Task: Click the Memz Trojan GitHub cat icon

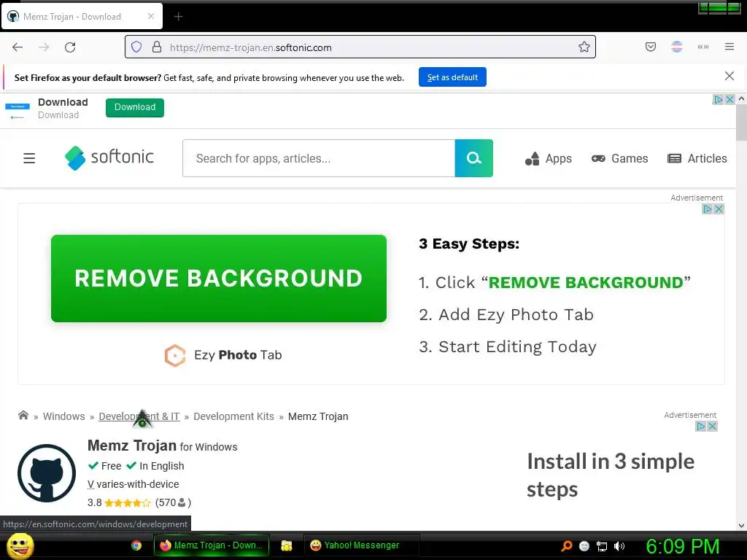Action: coord(47,472)
